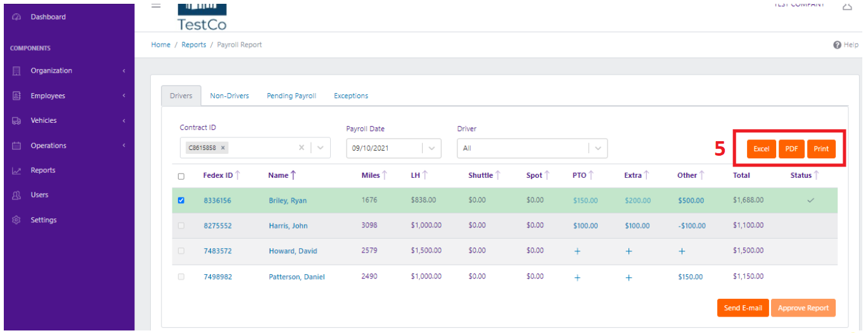
Task: Add Extra pay for Howard, David
Action: [629, 251]
